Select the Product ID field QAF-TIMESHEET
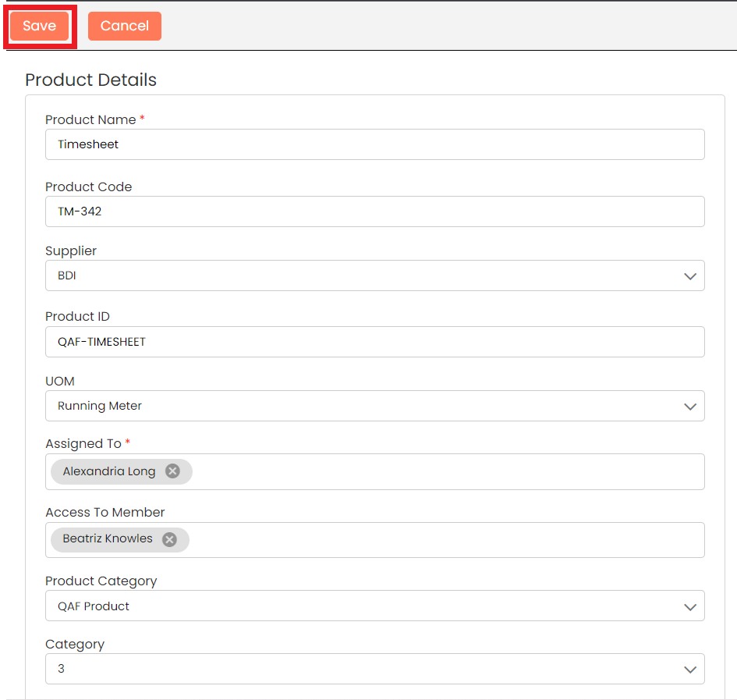Image resolution: width=737 pixels, height=700 pixels. pos(374,342)
